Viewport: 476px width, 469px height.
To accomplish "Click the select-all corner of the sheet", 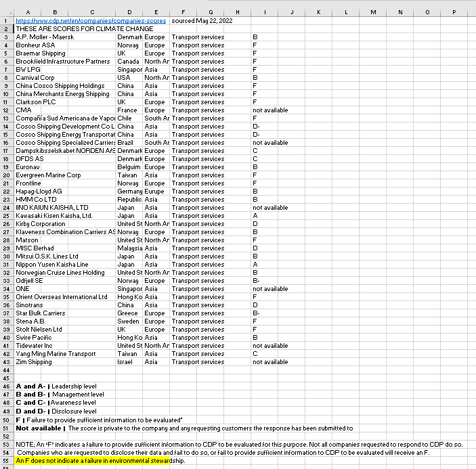I will coord(6,12).
